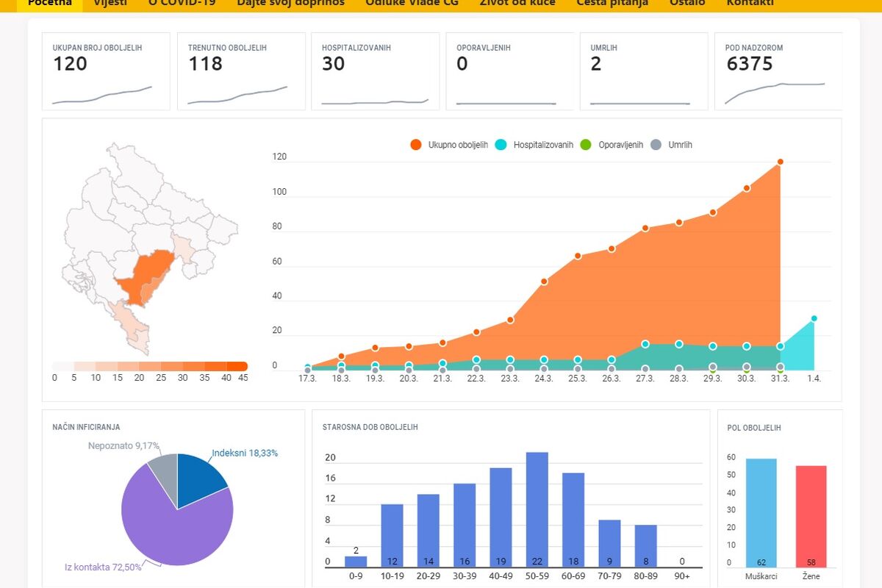882x588 pixels.
Task: Toggle the Ukupno oboljelih legend series
Action: coord(449,145)
